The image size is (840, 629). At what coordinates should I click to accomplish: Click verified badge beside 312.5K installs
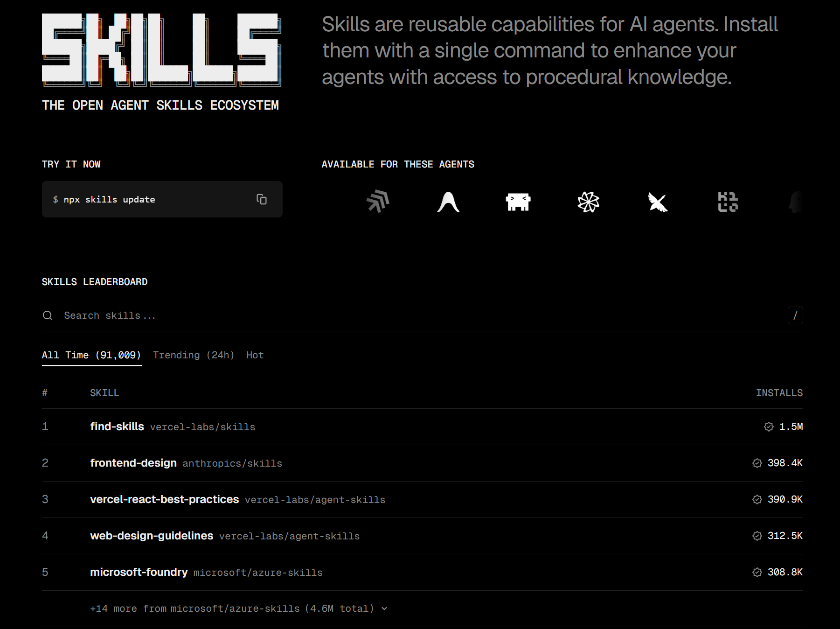(x=757, y=536)
